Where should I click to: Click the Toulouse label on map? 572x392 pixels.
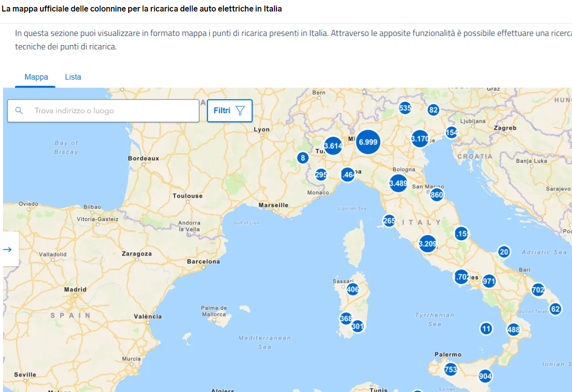(187, 196)
